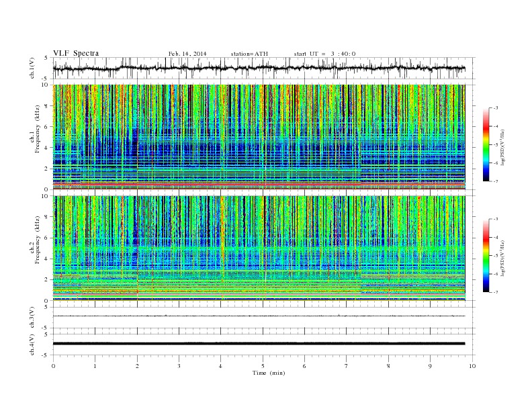532x411 pixels.
Task: Click the "10" label on the Time (min) axis
Action: (472, 366)
